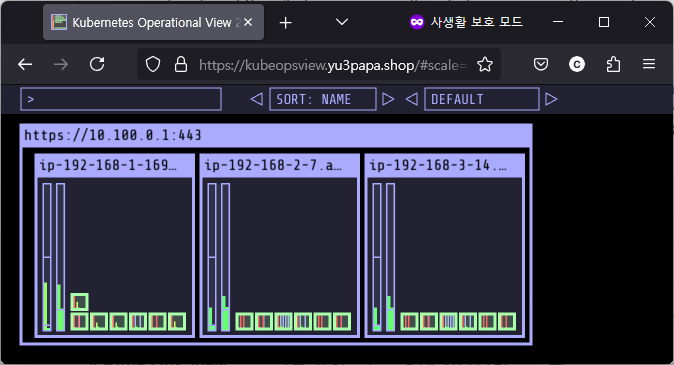Switch to previous theme option
The height and width of the screenshot is (365, 674).
(411, 99)
